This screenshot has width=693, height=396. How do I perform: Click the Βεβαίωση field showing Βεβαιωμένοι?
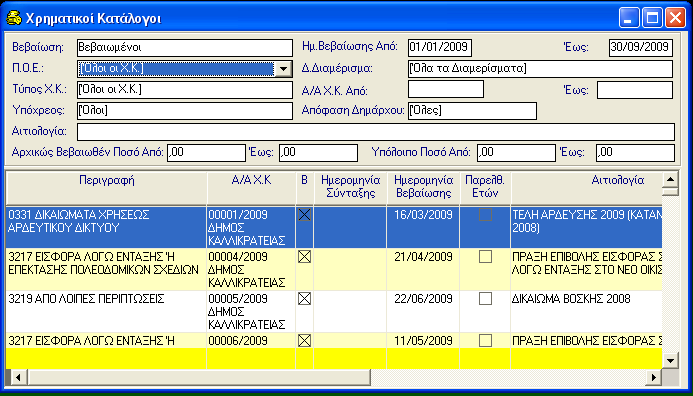185,48
